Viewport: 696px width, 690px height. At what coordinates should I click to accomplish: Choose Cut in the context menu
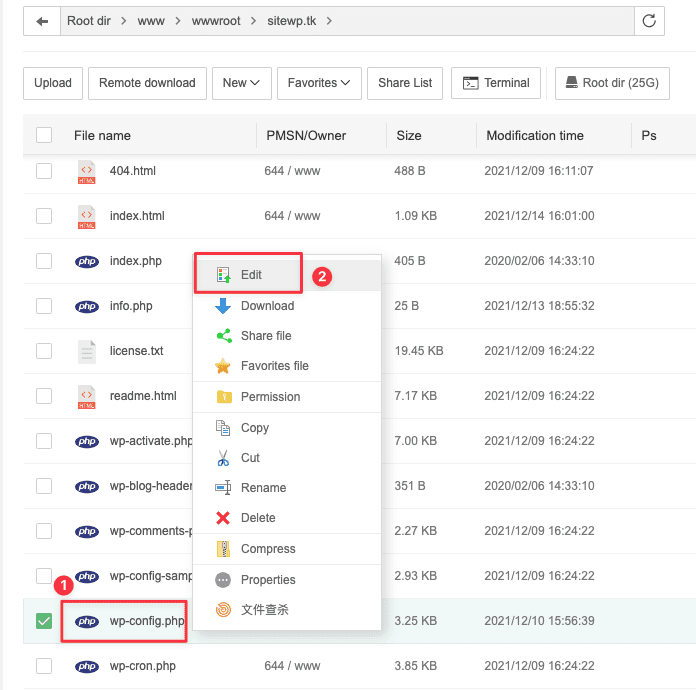[x=287, y=458]
